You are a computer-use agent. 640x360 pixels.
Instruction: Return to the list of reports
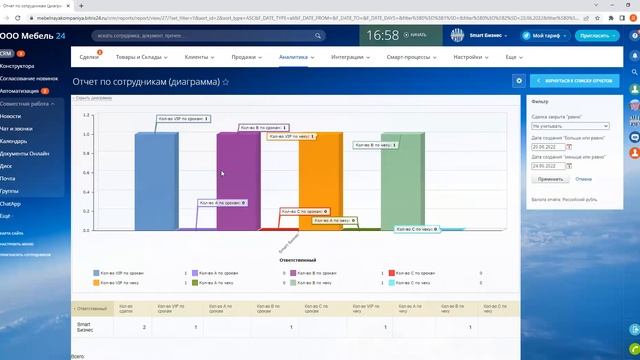(574, 81)
